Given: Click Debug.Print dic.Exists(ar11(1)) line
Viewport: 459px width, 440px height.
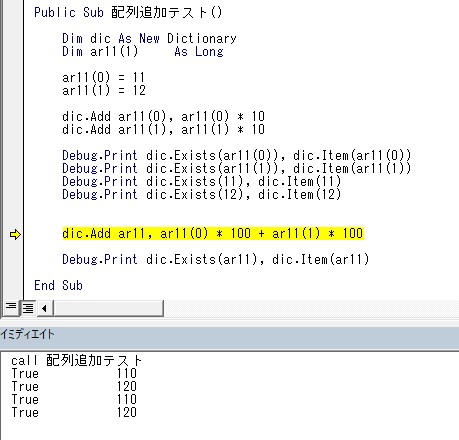Looking at the screenshot, I should pos(237,169).
